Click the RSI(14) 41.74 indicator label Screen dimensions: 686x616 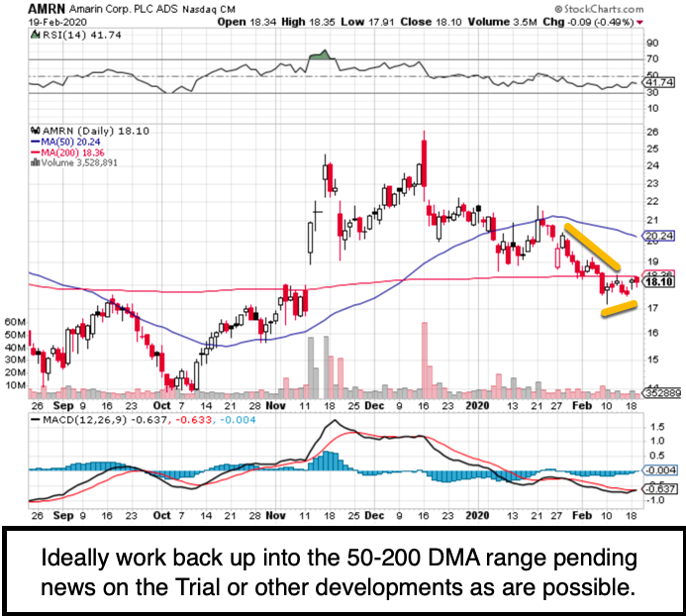82,35
